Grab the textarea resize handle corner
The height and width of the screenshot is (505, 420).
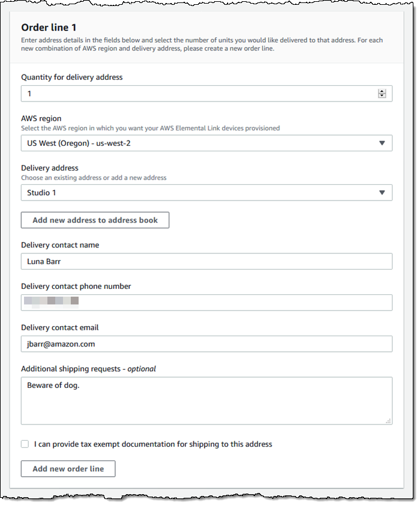pyautogui.click(x=389, y=421)
